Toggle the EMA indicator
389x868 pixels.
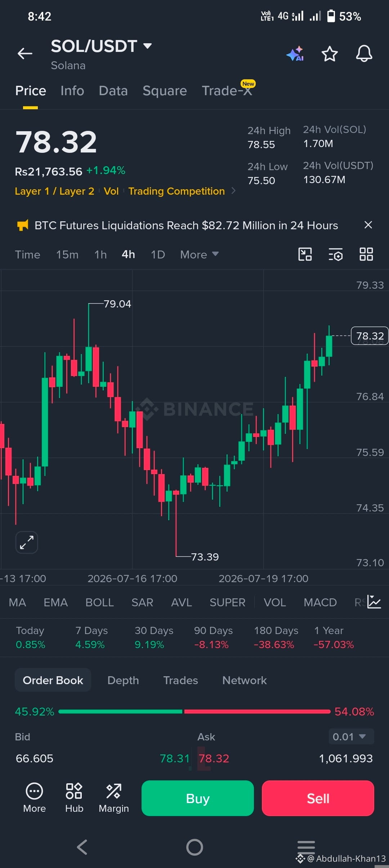(56, 602)
